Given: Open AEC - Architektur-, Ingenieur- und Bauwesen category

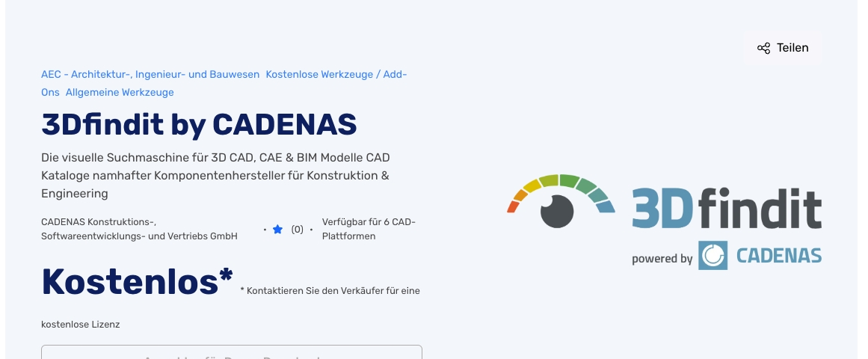Looking at the screenshot, I should (x=150, y=74).
